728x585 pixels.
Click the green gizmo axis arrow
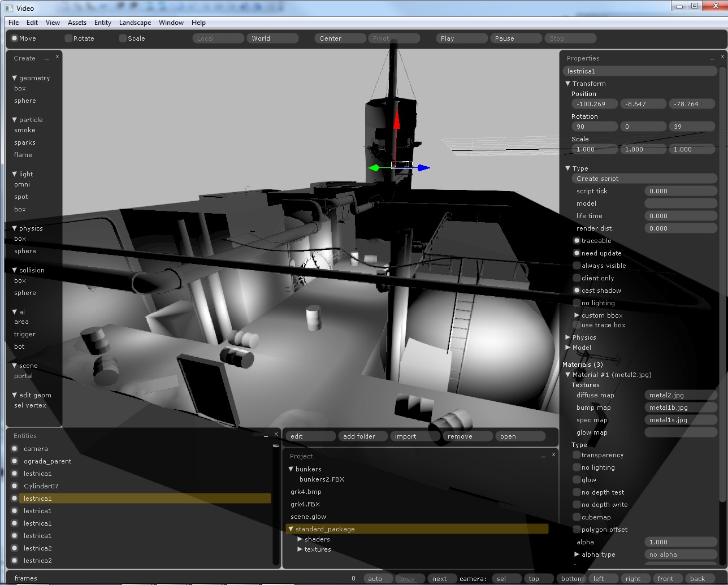coord(374,168)
